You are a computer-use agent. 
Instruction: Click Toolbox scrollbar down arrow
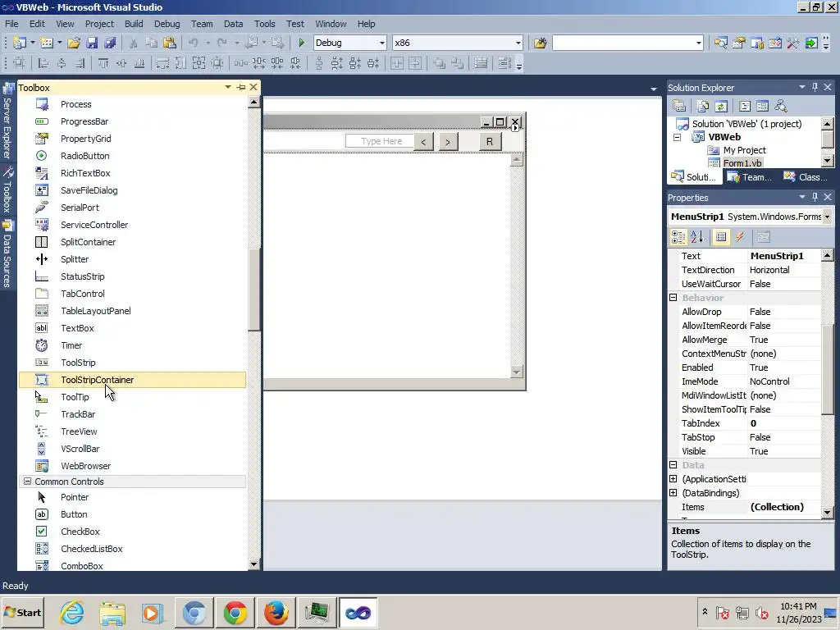point(254,564)
